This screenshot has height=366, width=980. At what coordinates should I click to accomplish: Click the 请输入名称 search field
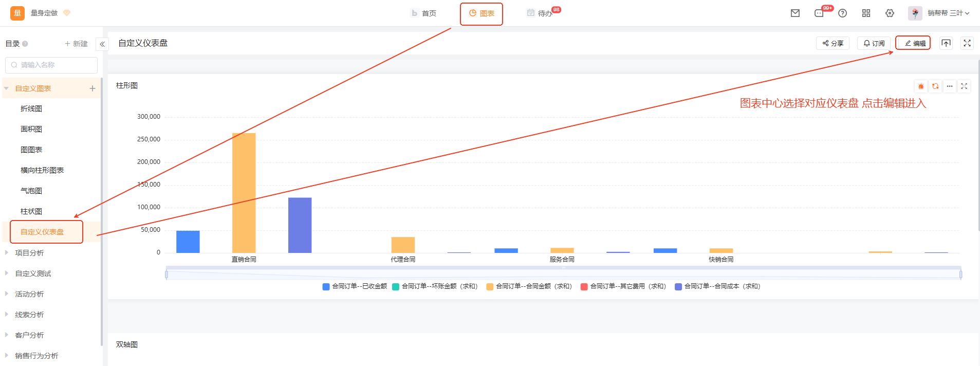51,65
